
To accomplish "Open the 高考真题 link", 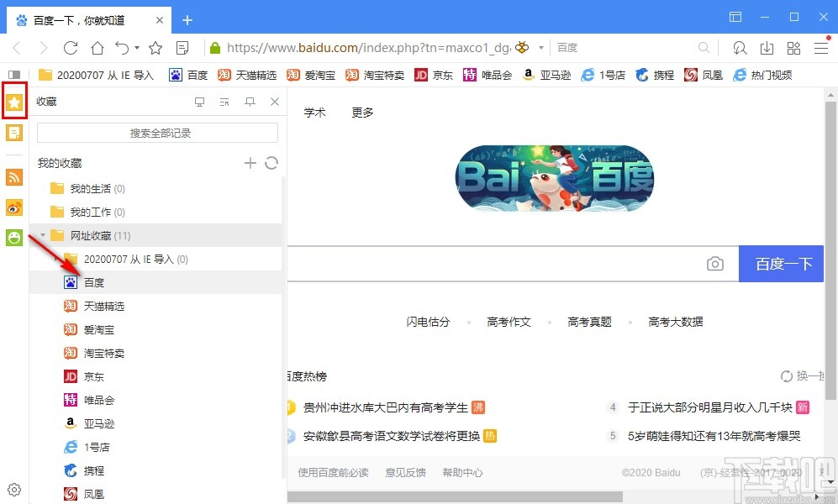I will [589, 322].
